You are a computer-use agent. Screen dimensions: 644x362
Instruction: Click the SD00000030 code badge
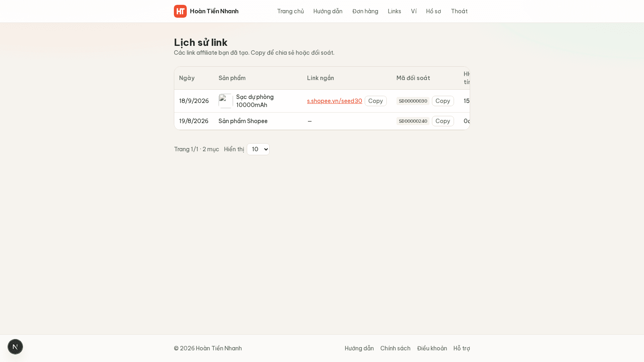click(x=413, y=101)
